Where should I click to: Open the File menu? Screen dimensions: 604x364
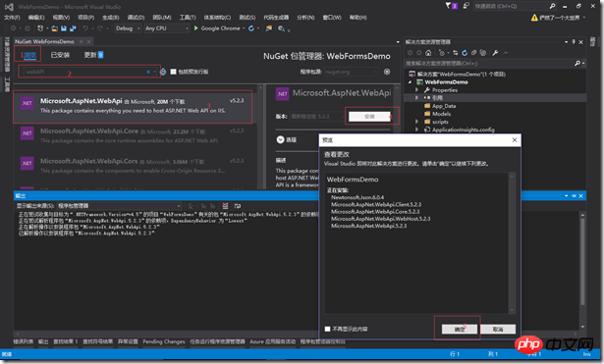pos(12,18)
